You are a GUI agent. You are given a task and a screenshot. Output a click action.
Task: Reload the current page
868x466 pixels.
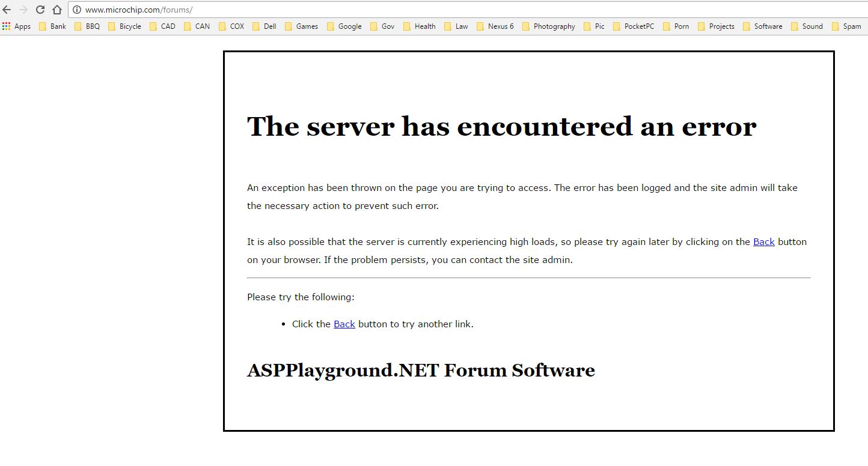coord(40,10)
